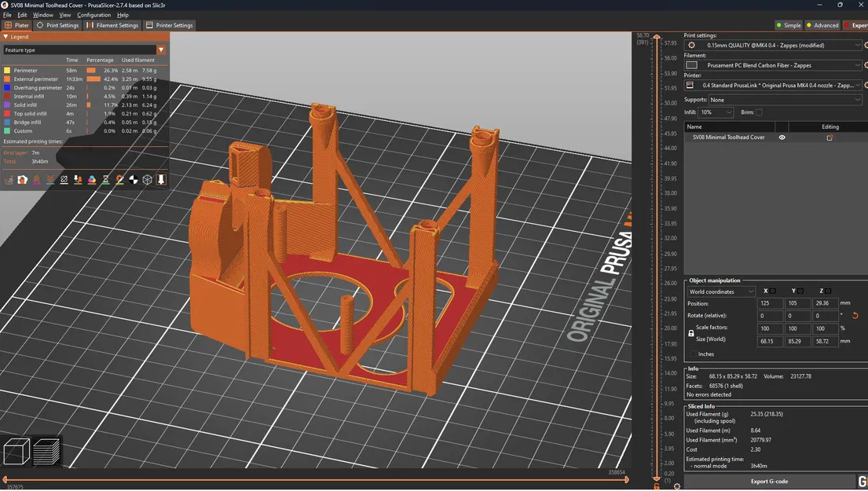The width and height of the screenshot is (868, 491).
Task: Toggle the center of gravity icon
Action: click(134, 179)
